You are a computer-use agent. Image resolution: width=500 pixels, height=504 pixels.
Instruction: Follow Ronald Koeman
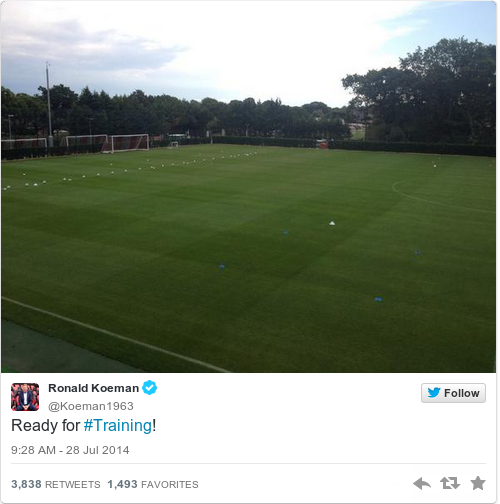click(453, 393)
